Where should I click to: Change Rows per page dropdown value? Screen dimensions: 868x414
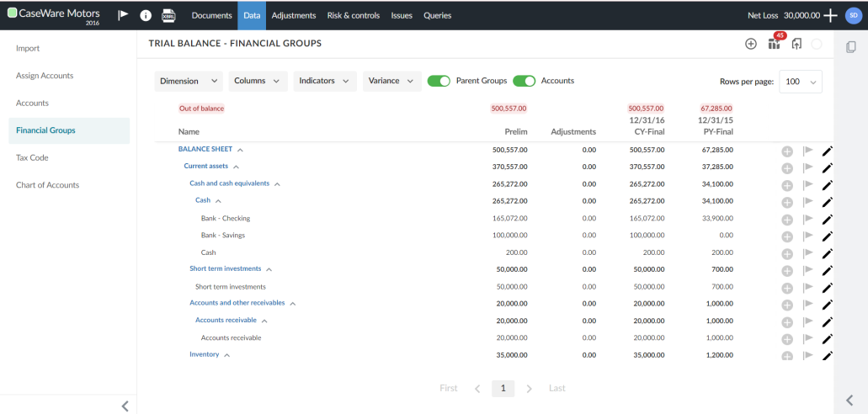point(800,82)
